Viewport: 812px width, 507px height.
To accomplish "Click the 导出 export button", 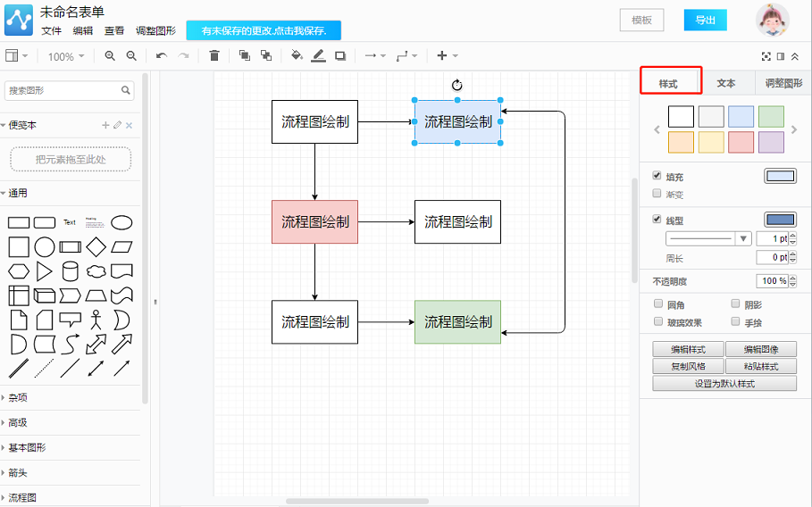I will tap(705, 20).
